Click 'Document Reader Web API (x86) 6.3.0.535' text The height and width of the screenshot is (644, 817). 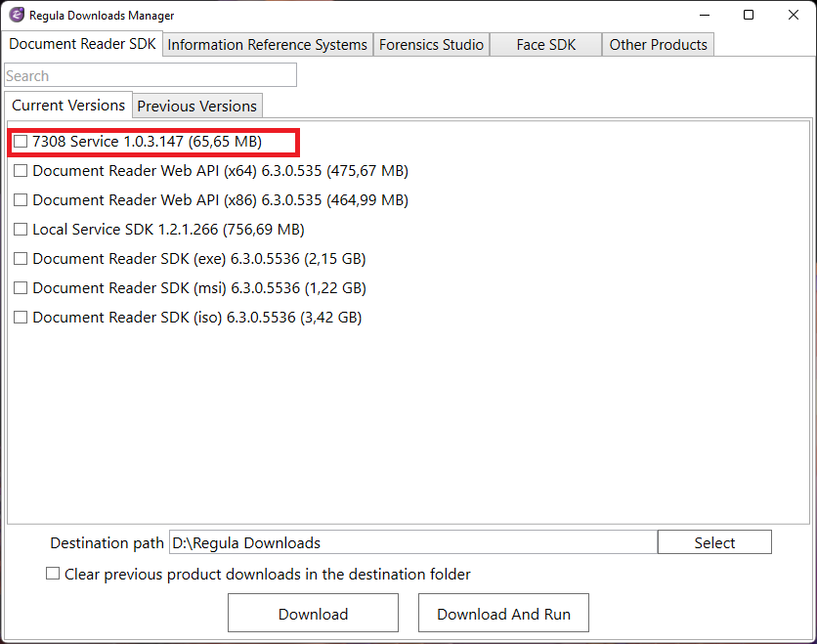click(x=177, y=199)
